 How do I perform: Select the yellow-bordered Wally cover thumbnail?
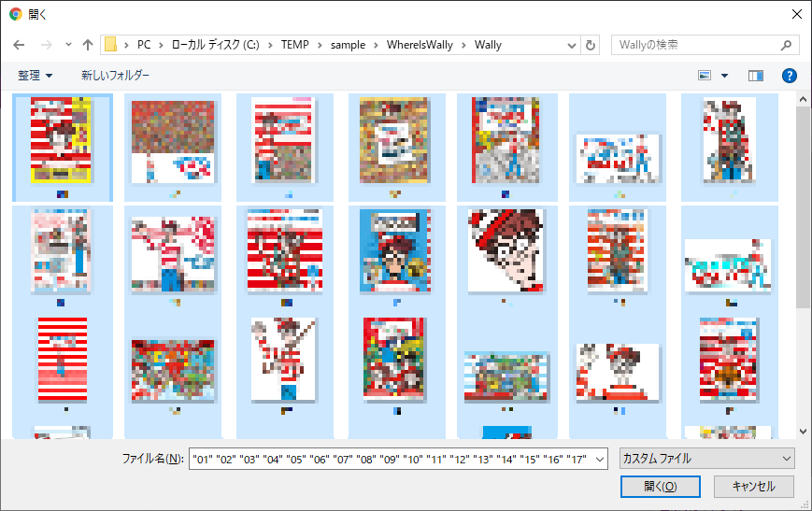[x=61, y=140]
